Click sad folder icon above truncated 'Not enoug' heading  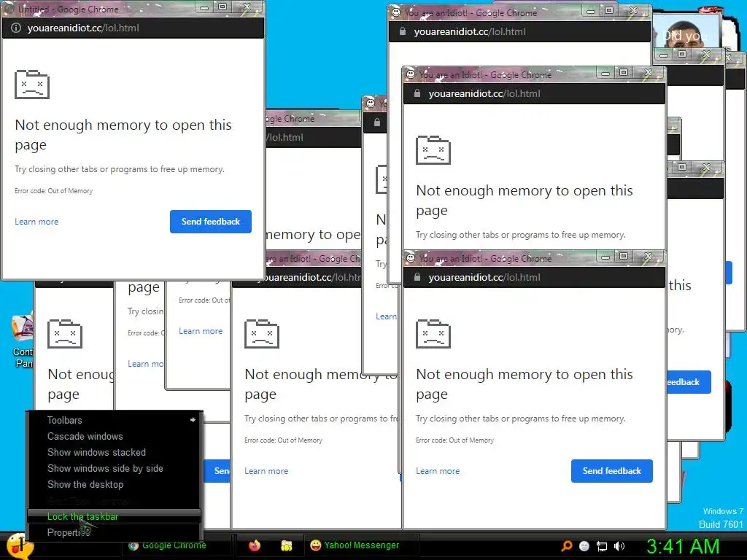65,334
